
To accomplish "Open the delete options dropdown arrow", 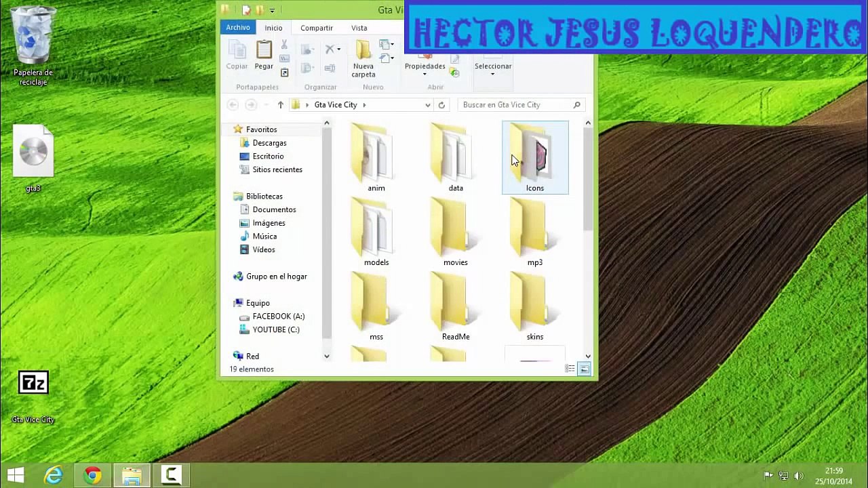I will pos(338,49).
